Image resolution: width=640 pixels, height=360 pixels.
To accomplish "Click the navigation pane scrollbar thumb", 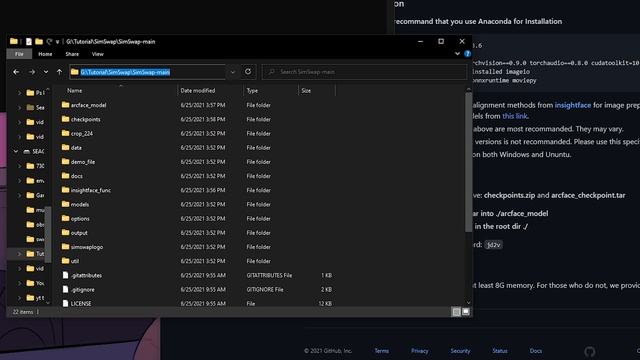I will pyautogui.click(x=48, y=234).
